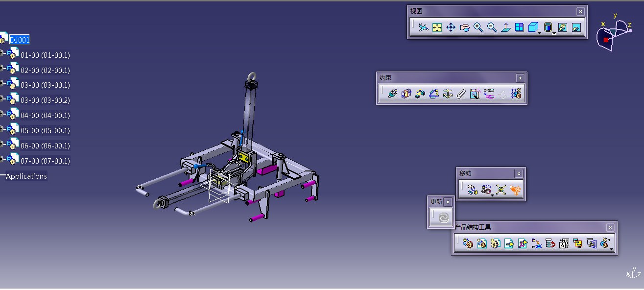
Task: Toggle Stop Manipulate on Clash icon
Action: point(515,190)
